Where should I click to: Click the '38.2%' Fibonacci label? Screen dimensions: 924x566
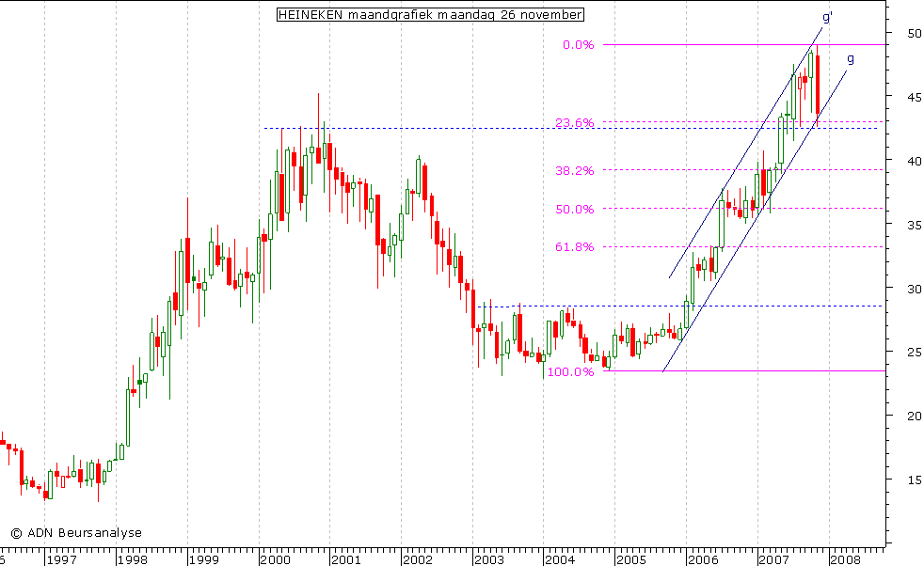[x=575, y=171]
